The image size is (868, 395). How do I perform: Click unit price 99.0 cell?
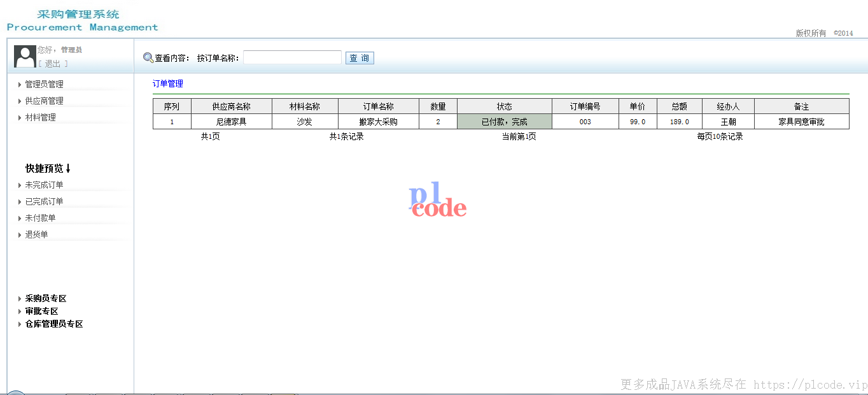[638, 122]
